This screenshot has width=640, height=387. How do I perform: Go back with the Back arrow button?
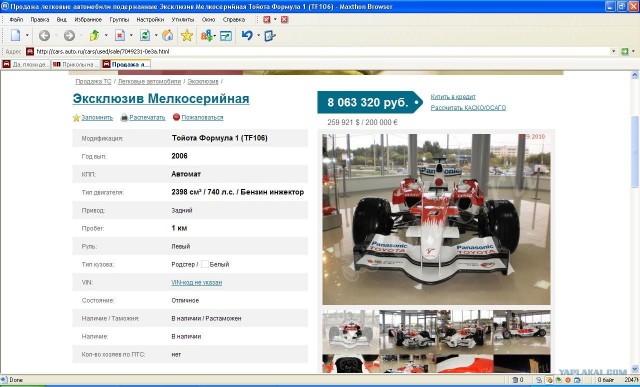[x=44, y=36]
